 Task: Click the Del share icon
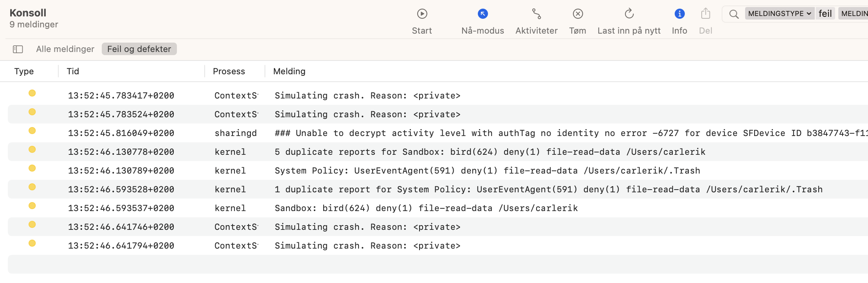tap(705, 14)
